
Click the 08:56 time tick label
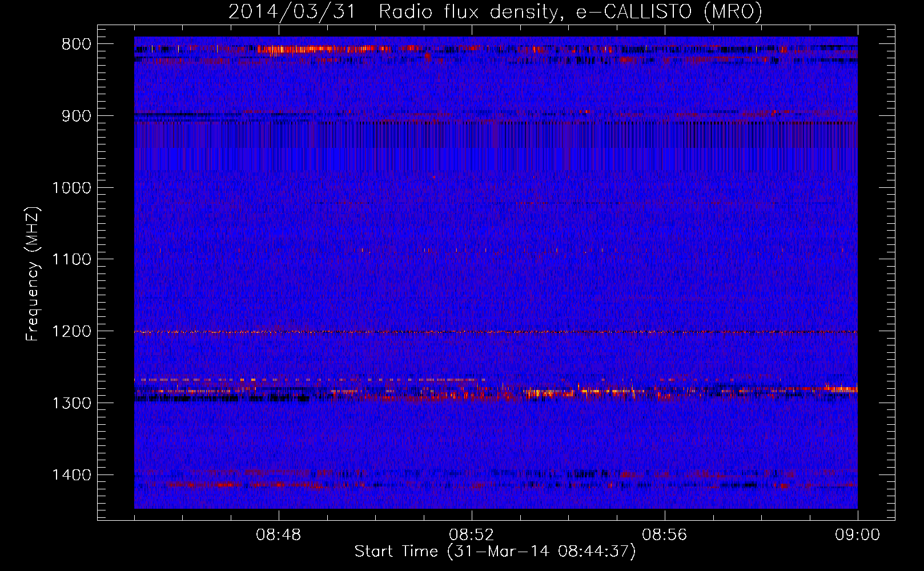(665, 535)
